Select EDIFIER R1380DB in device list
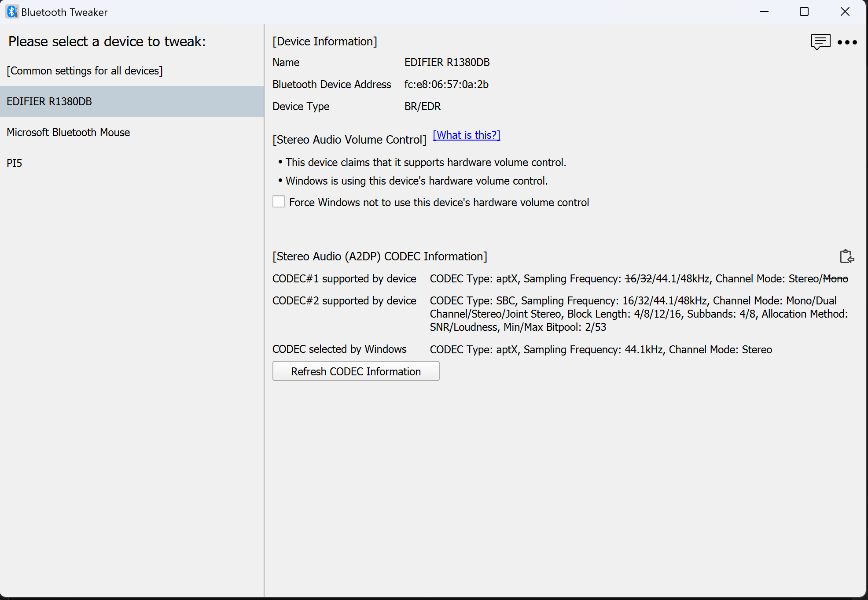Image resolution: width=868 pixels, height=600 pixels. tap(49, 101)
